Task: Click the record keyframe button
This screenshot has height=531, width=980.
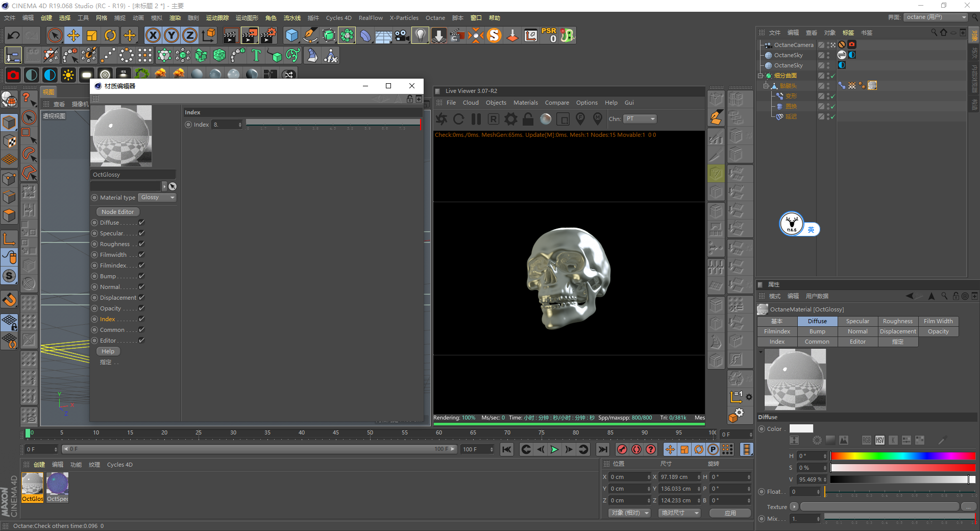Action: pyautogui.click(x=622, y=449)
